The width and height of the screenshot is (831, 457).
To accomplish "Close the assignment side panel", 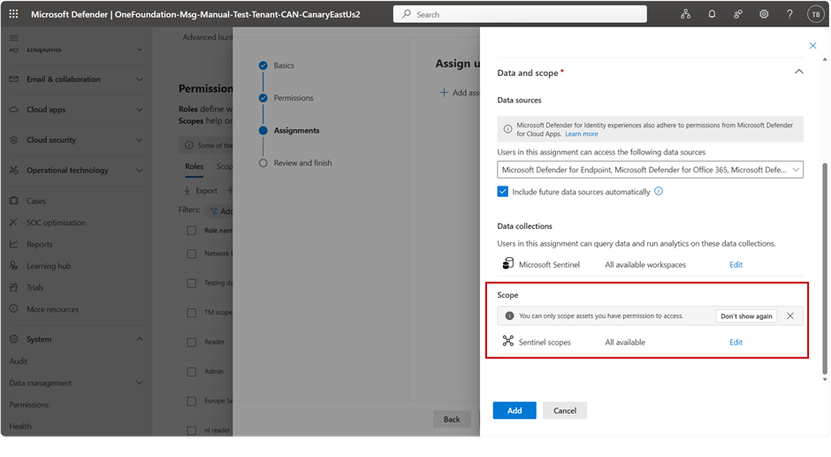I will [x=812, y=46].
